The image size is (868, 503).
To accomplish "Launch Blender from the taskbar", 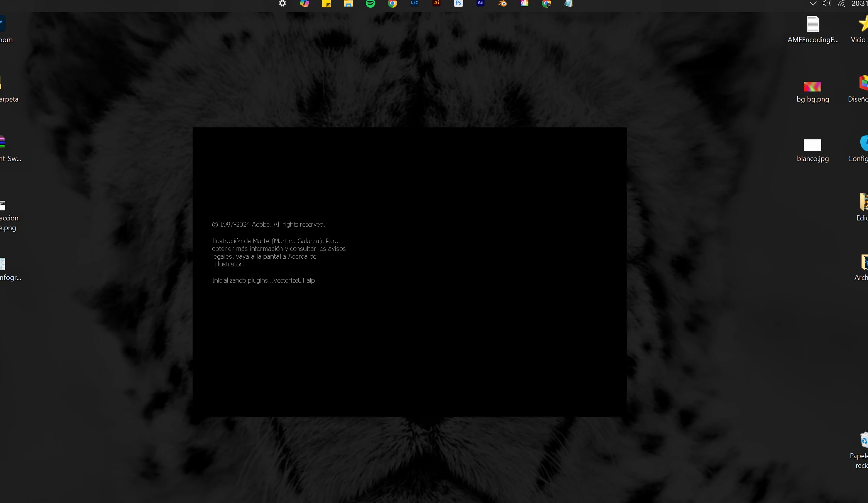I will pos(502,3).
